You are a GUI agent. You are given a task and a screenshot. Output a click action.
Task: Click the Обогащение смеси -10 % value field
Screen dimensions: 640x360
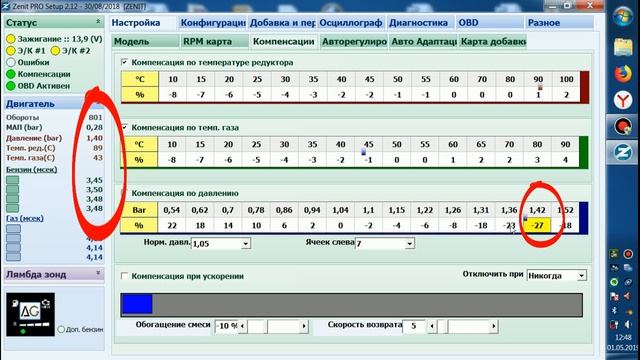(x=227, y=326)
